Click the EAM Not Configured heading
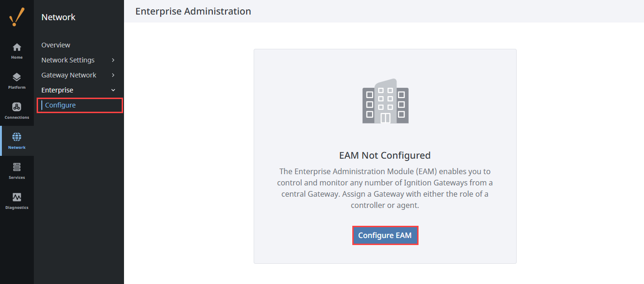This screenshot has height=284, width=644. [x=385, y=155]
